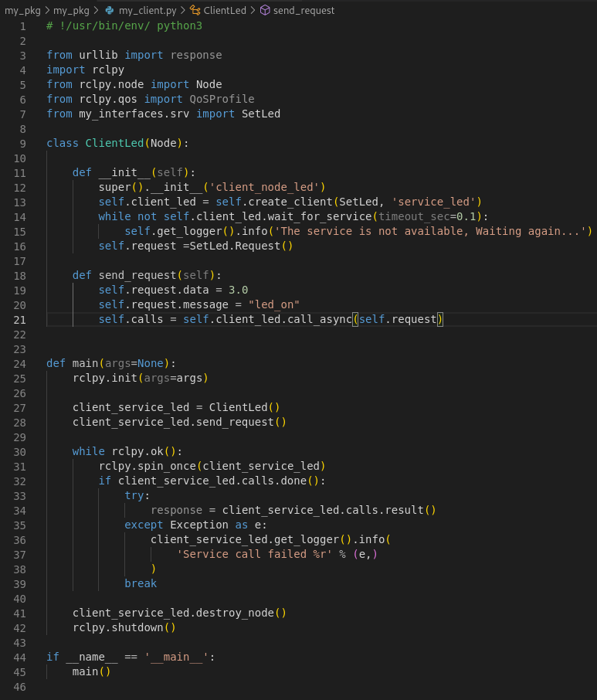Click the second my_pkg breadcrumb folder
The width and height of the screenshot is (597, 700).
click(71, 10)
